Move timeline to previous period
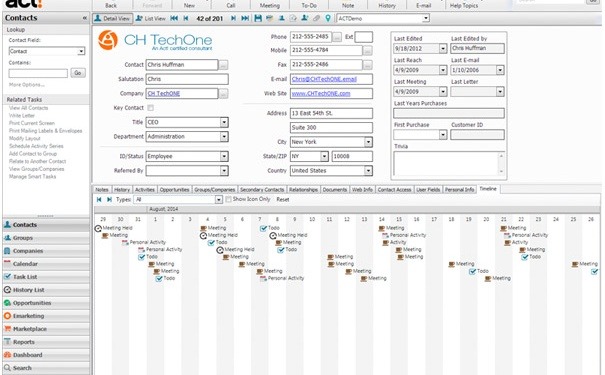Viewport: 605px width, 375px height. (99, 199)
